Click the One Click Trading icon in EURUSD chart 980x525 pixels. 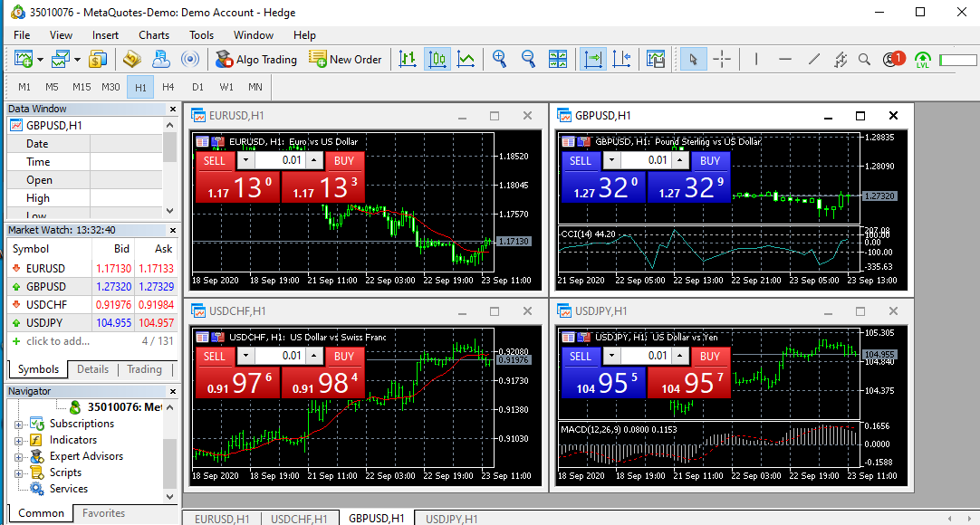click(x=217, y=142)
